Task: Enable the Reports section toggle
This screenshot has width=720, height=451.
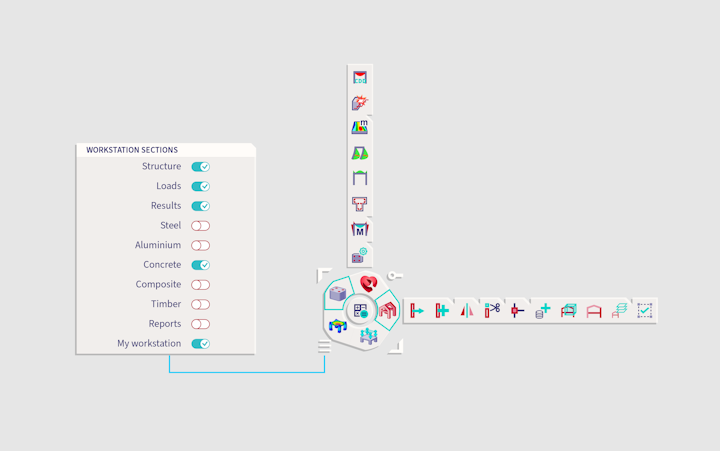Action: [x=200, y=324]
